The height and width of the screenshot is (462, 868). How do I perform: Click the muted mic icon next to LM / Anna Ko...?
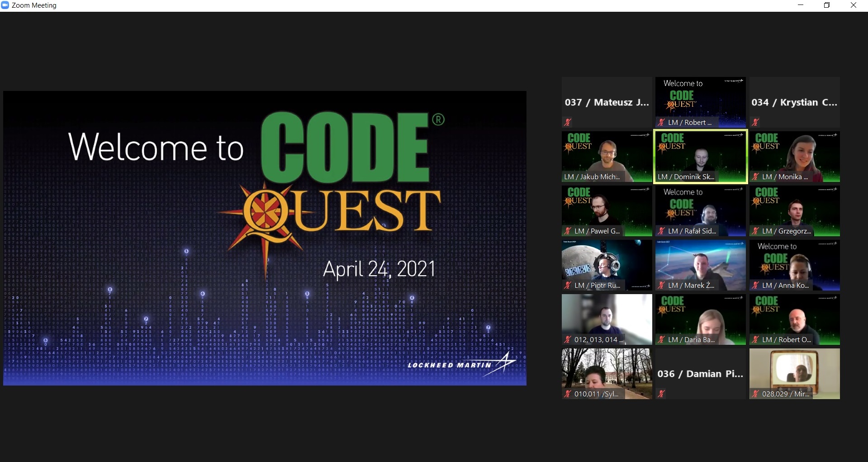tap(755, 285)
